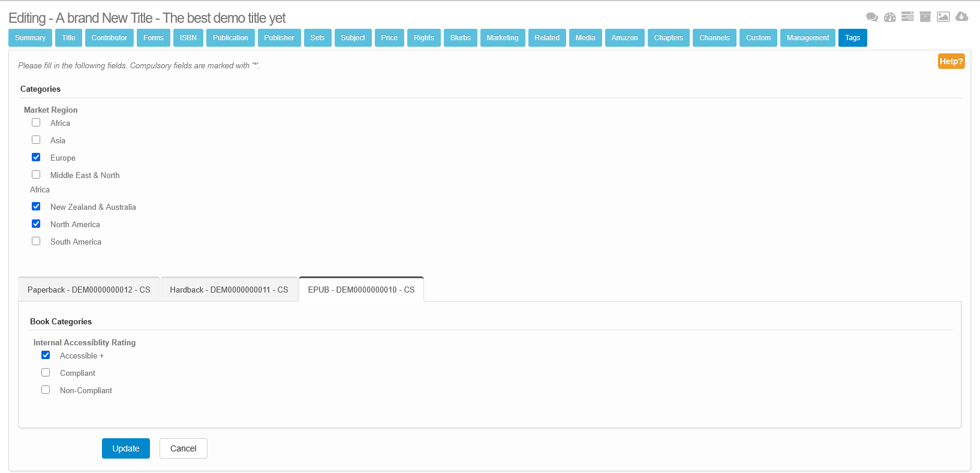Switch to the Blurbs tab

tap(461, 38)
